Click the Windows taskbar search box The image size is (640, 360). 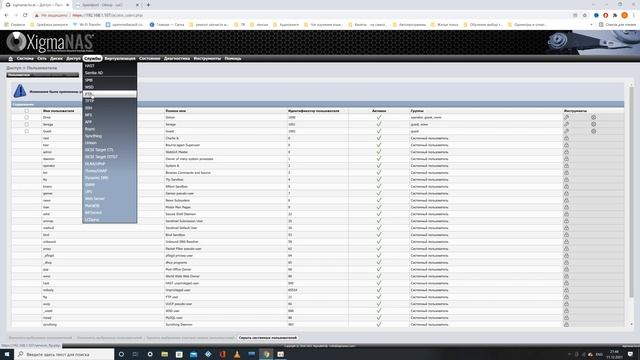[x=64, y=354]
